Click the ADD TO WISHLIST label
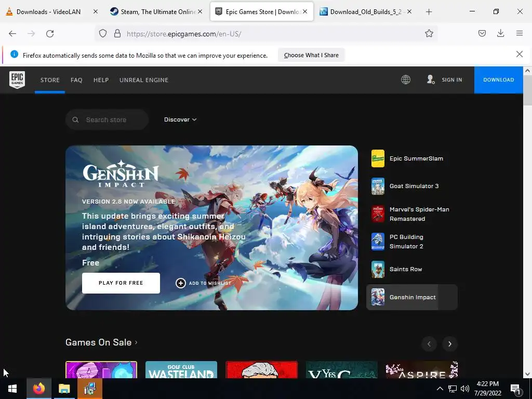 [x=210, y=283]
